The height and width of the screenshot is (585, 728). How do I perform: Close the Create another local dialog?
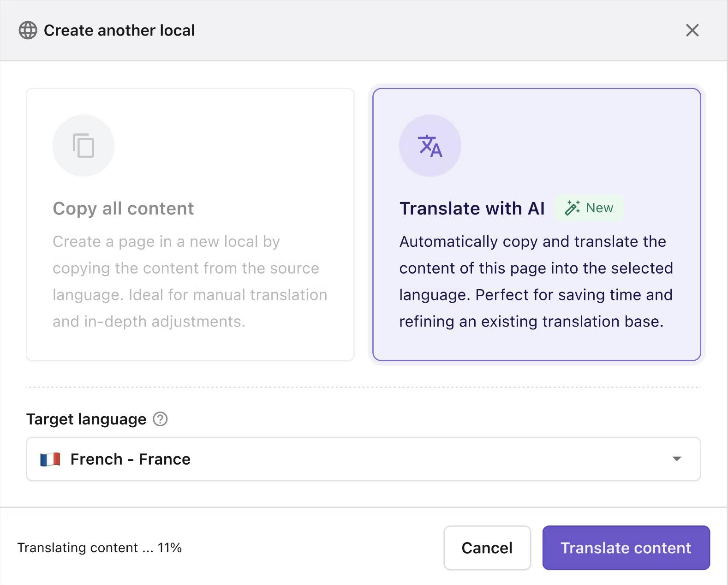(692, 30)
